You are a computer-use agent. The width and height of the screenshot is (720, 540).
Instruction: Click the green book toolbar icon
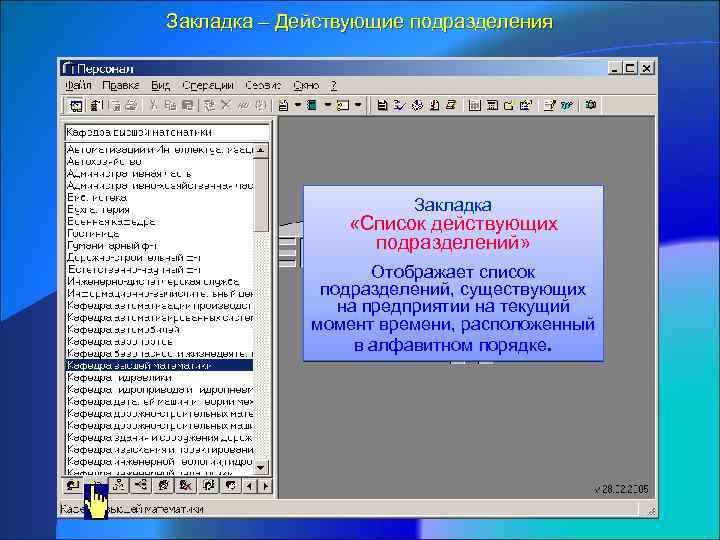tap(311, 105)
